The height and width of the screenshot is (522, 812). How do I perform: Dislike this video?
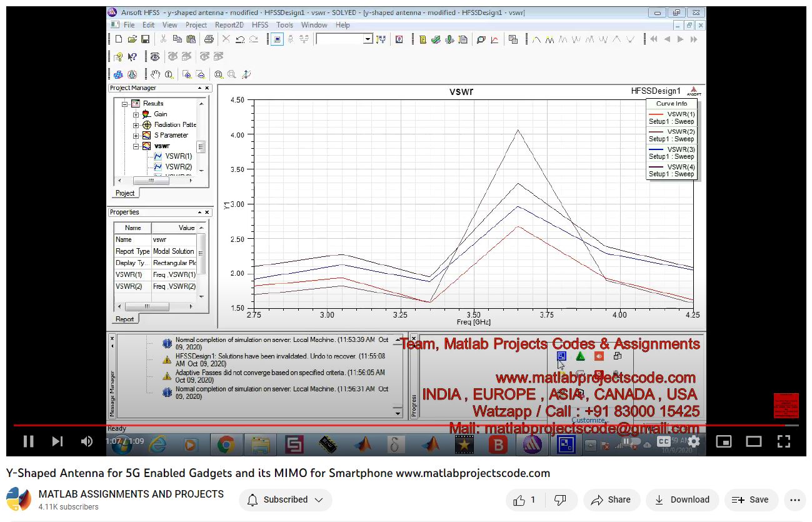coord(561,499)
